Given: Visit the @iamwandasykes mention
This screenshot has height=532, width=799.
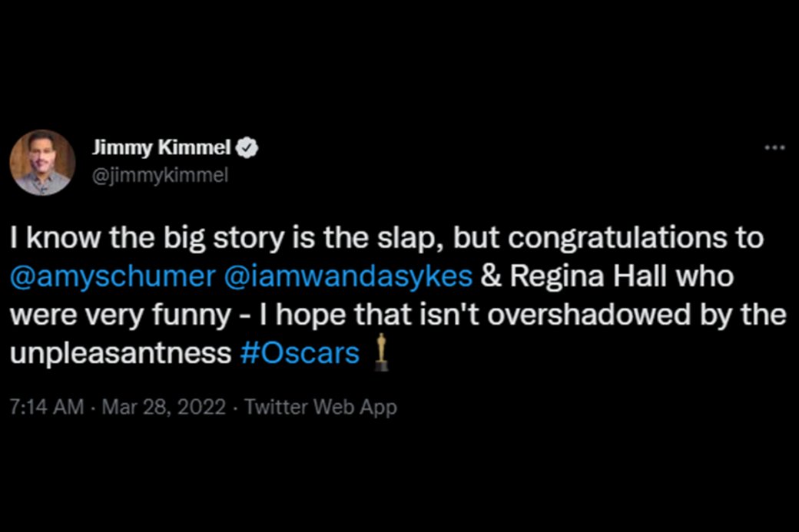Looking at the screenshot, I should click(x=348, y=277).
